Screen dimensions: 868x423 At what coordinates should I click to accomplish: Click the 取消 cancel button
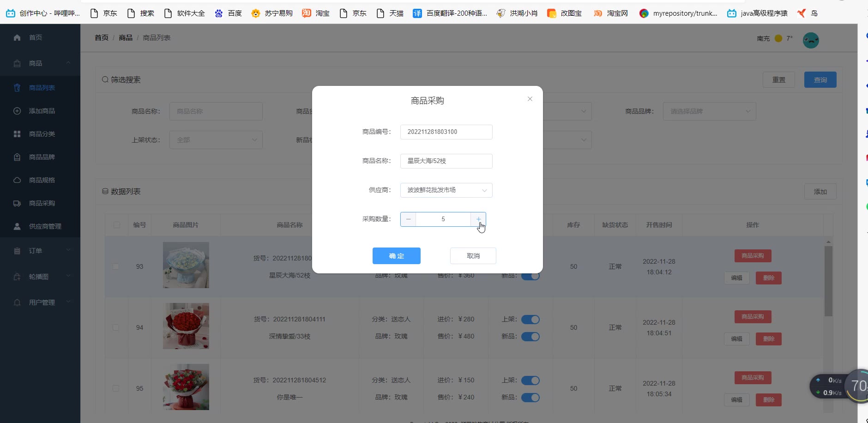coord(473,256)
